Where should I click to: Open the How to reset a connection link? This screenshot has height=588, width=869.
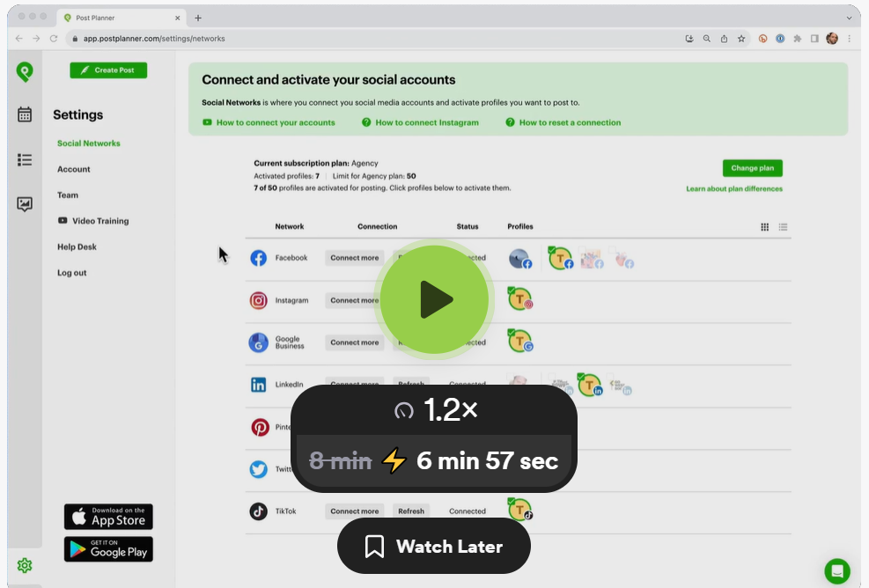(x=563, y=122)
